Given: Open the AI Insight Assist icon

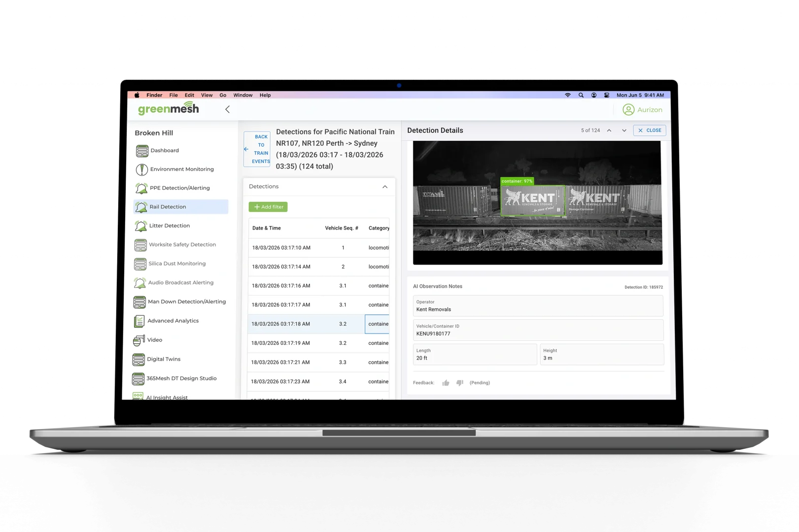Looking at the screenshot, I should (x=138, y=396).
